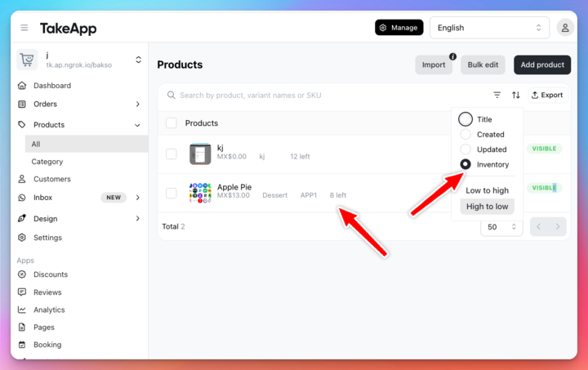Click the Customers person icon
This screenshot has width=588, height=370.
coord(22,179)
